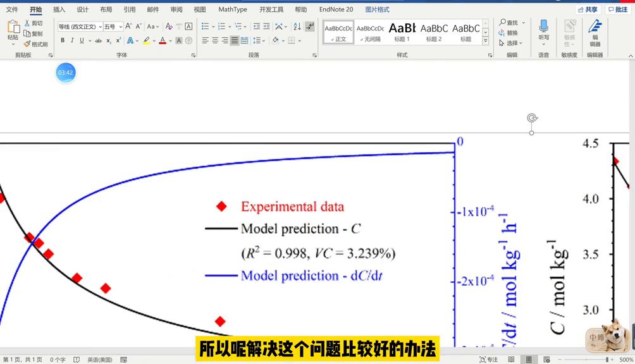Viewport: 635px width, 364px height.
Task: Switch to the MathType ribbon tab
Action: click(x=233, y=9)
